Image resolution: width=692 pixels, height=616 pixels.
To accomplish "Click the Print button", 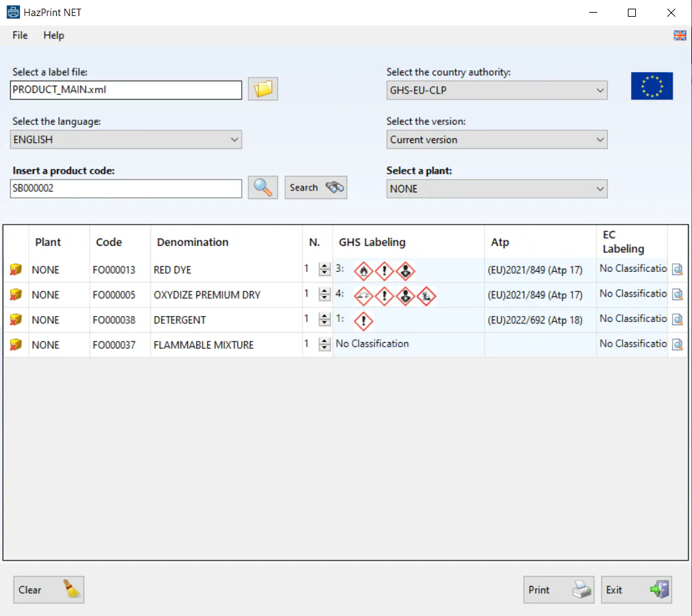I will tap(558, 589).
